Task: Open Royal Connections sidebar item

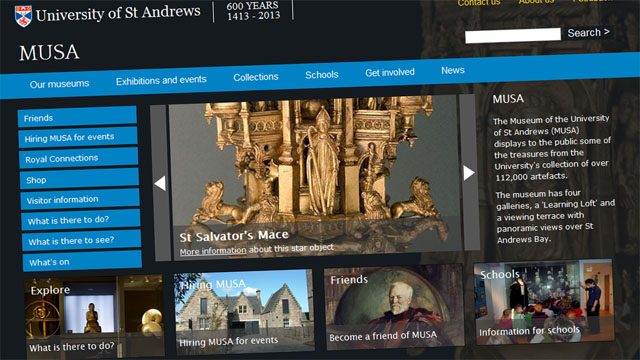Action: click(79, 158)
